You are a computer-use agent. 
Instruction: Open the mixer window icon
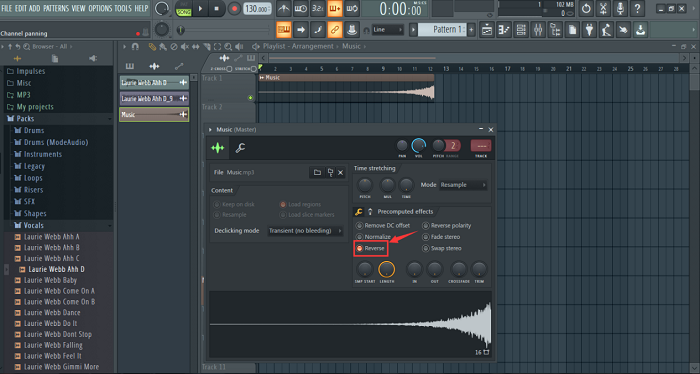point(538,30)
